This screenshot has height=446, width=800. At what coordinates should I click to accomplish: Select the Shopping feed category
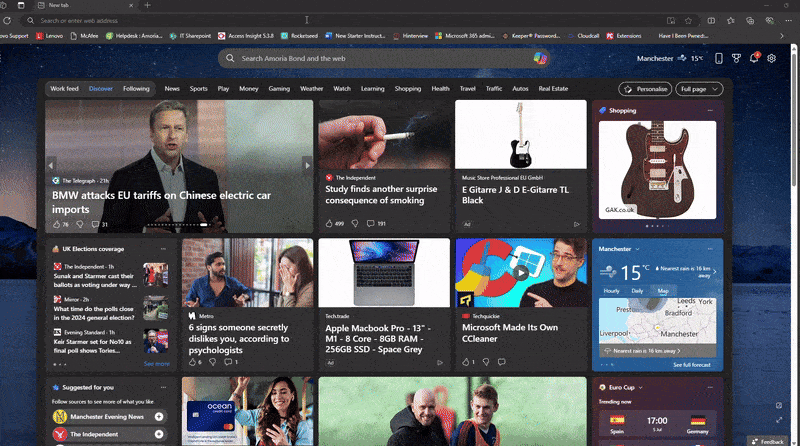coord(408,89)
